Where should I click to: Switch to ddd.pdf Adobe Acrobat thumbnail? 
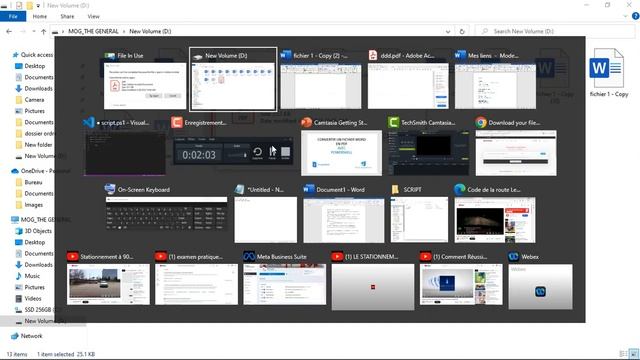tap(408, 86)
